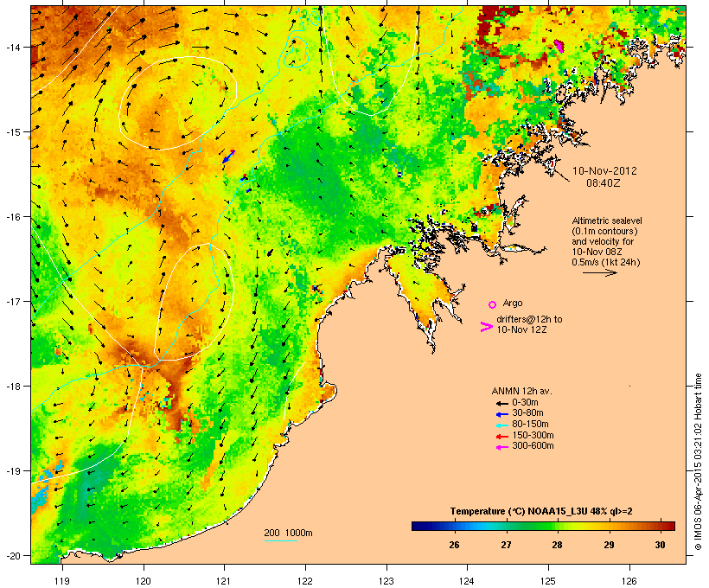Click the latitude axis label -19
This screenshot has width=709, height=588.
12,471
